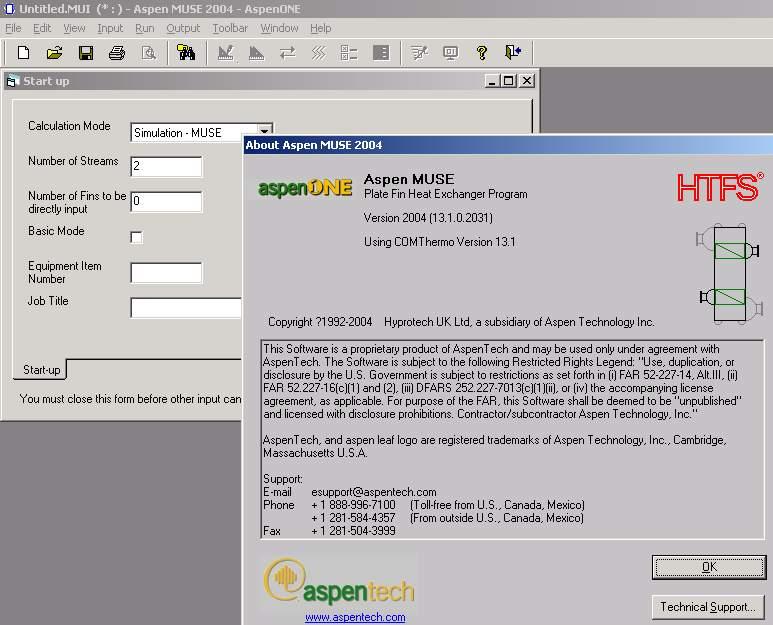Click the checklist toolbar icon
This screenshot has width=773, height=625.
point(350,52)
